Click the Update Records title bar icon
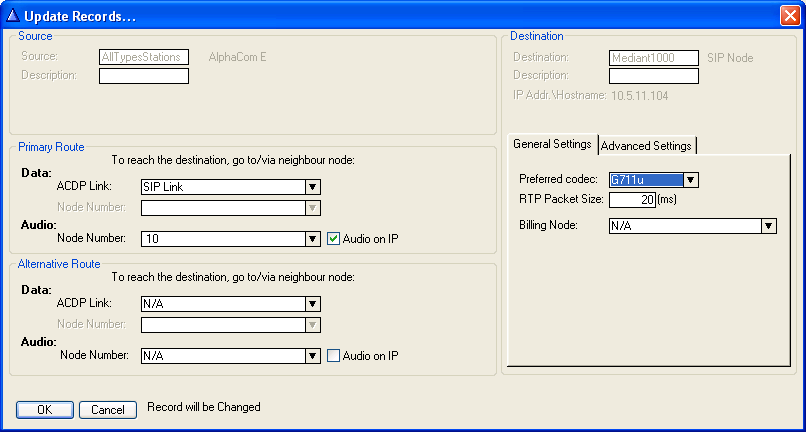 point(13,14)
